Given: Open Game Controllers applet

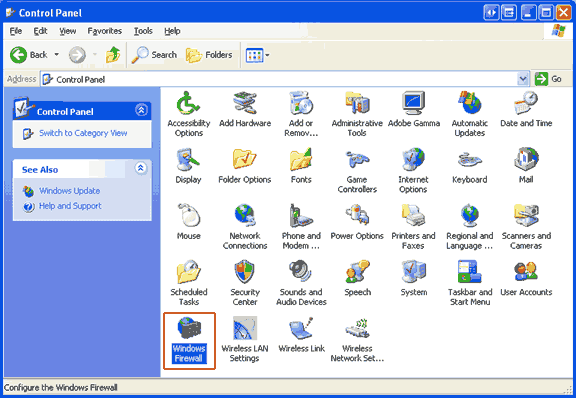Looking at the screenshot, I should (357, 171).
